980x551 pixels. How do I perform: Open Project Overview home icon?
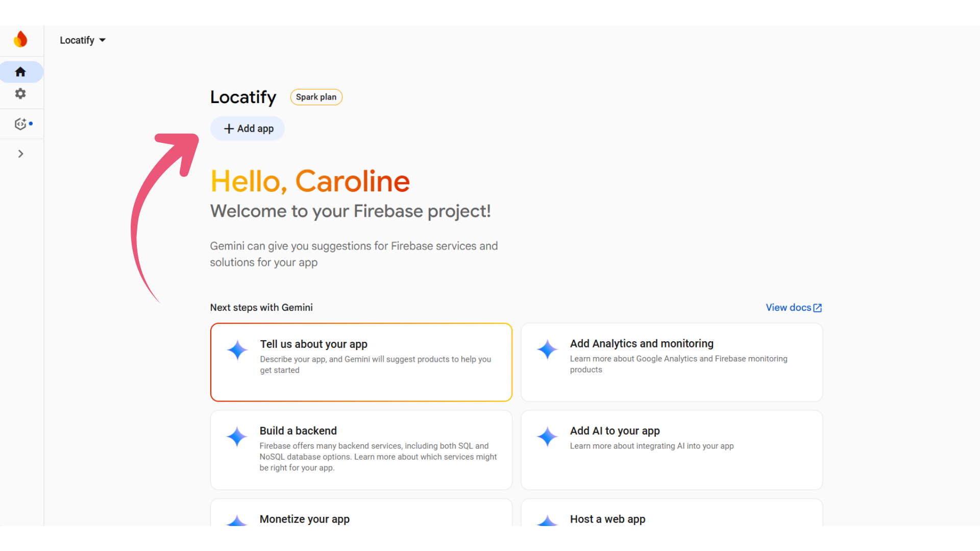20,72
